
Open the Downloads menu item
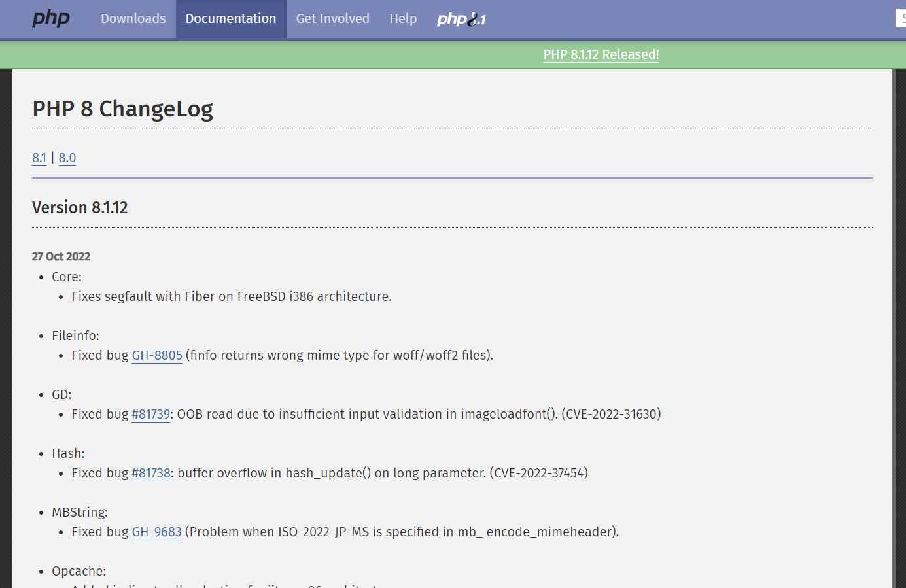click(133, 18)
